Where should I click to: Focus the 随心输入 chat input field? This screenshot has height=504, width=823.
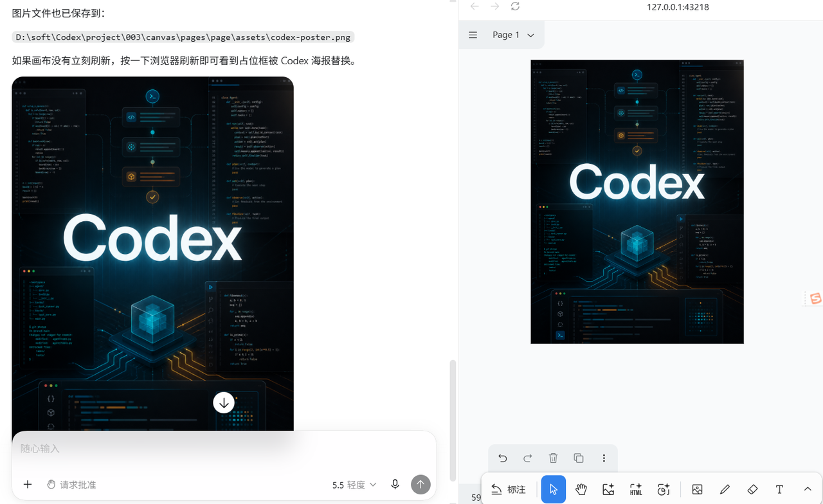[224, 449]
